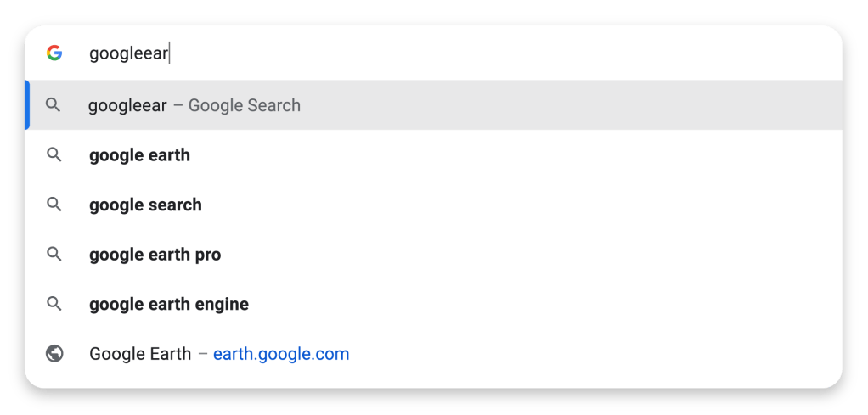
Task: Click the "Google Earth" site title
Action: point(140,354)
